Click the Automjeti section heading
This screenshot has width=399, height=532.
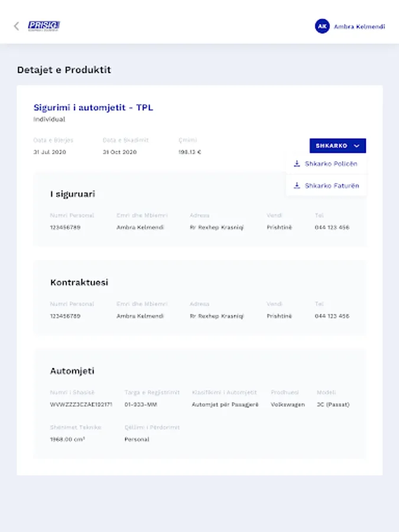click(x=72, y=371)
